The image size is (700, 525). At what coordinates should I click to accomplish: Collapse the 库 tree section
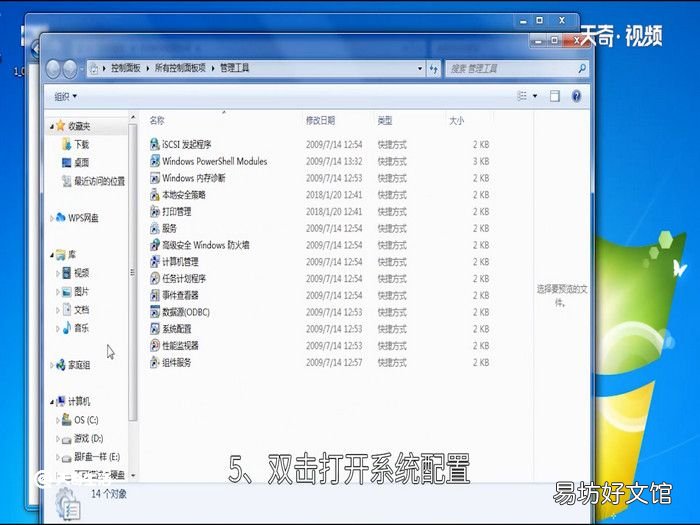point(52,255)
